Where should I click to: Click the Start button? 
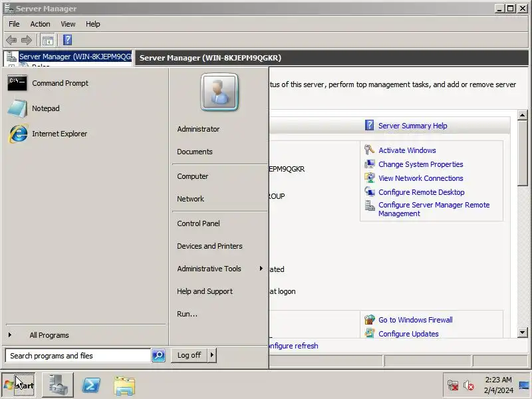pyautogui.click(x=19, y=385)
